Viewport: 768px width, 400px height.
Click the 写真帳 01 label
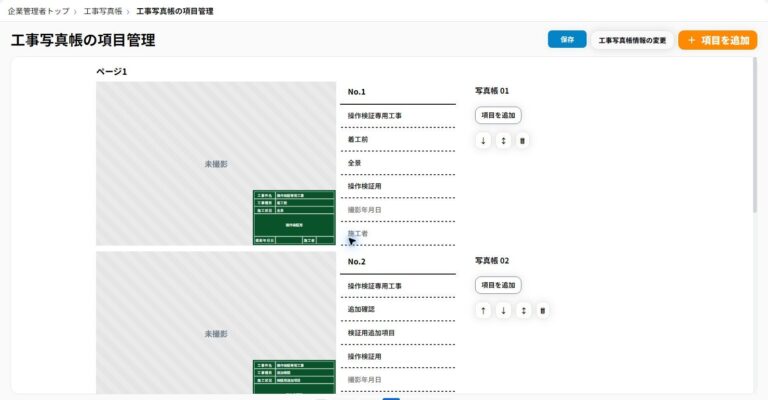pyautogui.click(x=492, y=91)
